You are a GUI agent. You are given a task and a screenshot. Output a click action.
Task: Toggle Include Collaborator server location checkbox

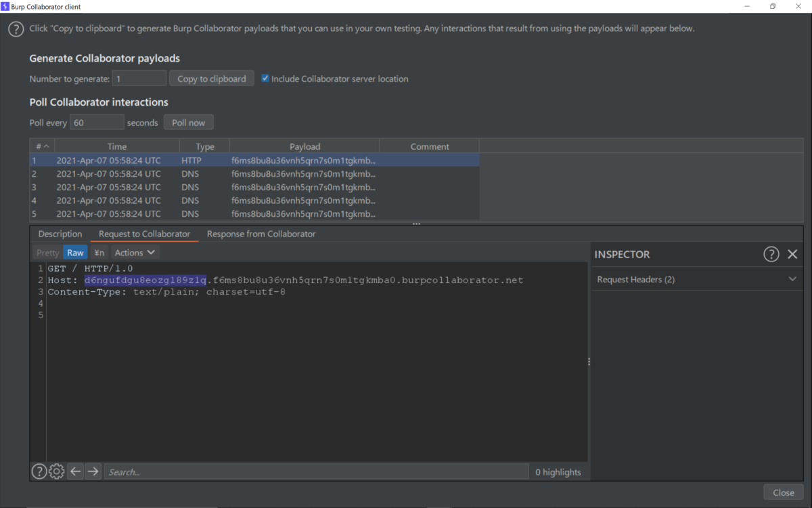[x=265, y=79]
